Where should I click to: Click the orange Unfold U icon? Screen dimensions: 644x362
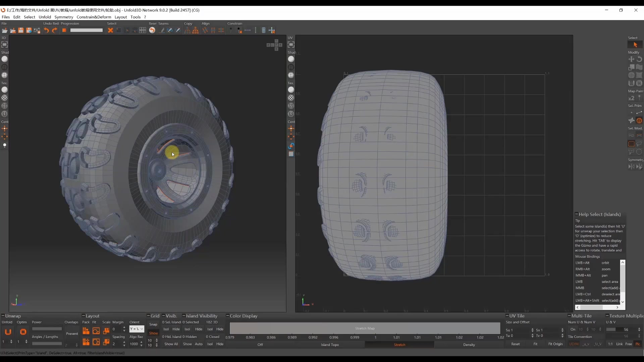pos(8,332)
